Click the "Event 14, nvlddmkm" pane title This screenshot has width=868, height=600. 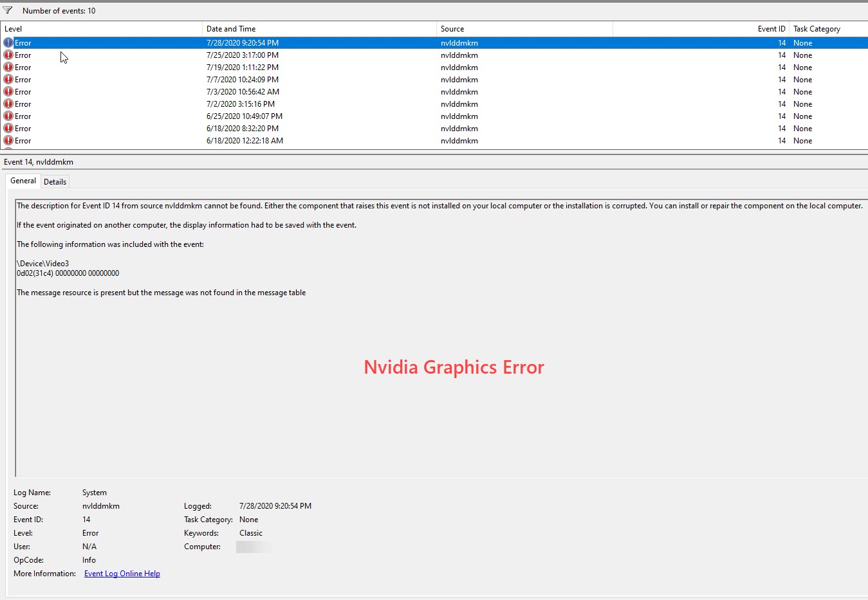(x=39, y=162)
